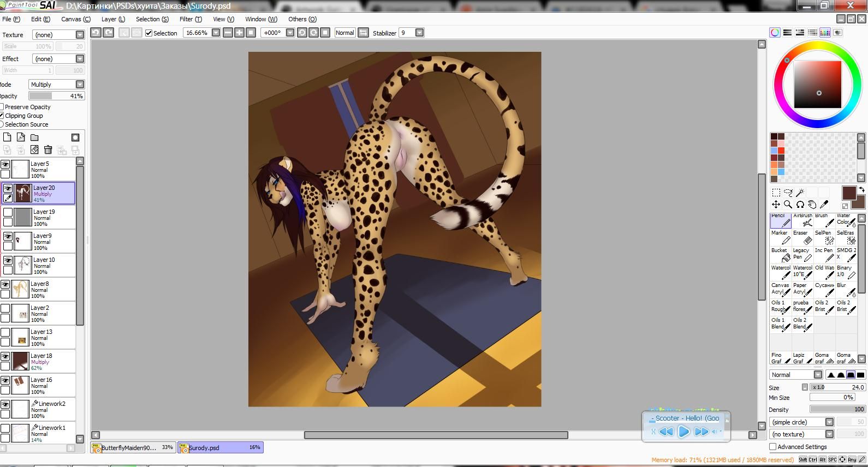
Task: Toggle the Advanced Settings checkbox
Action: click(x=773, y=447)
